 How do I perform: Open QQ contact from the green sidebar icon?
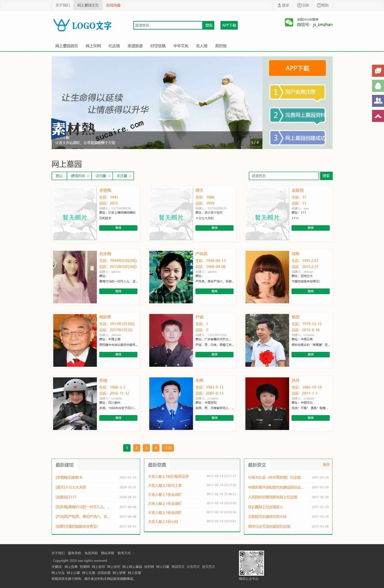[378, 86]
